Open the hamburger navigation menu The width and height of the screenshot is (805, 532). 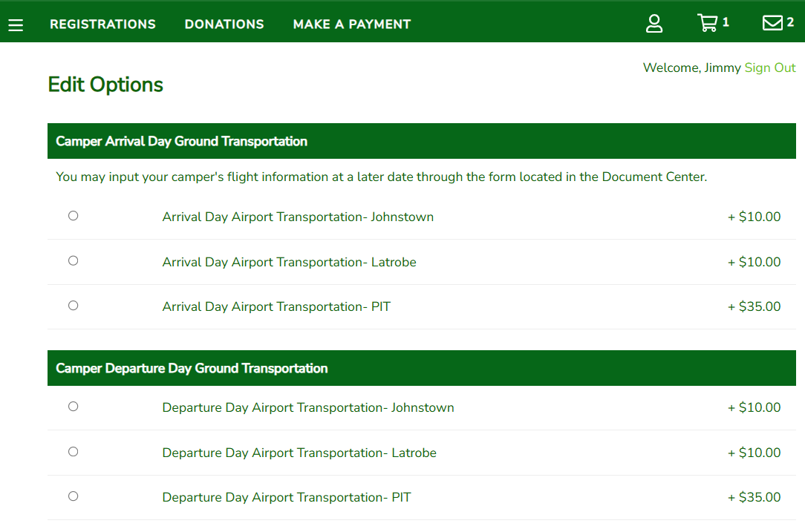[x=16, y=24]
